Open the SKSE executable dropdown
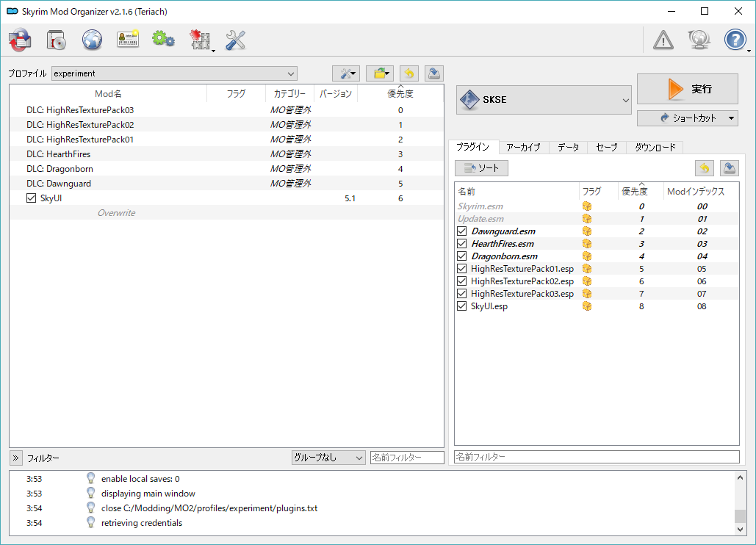Screen dimensions: 756x545 (544, 100)
